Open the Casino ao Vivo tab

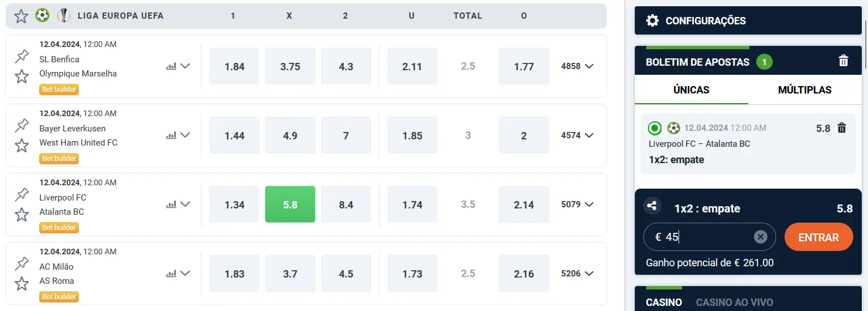[734, 302]
